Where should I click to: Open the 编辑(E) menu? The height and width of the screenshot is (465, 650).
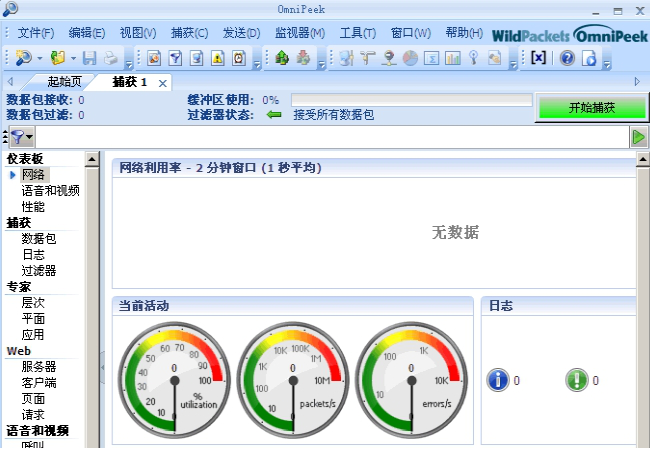[x=87, y=33]
